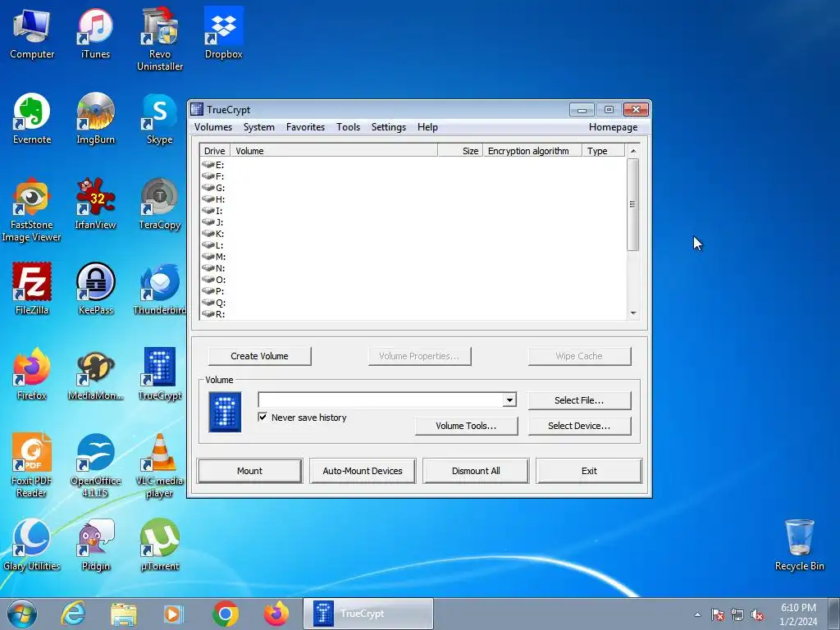Go to TrueCrypt Homepage link
840x630 pixels.
613,127
